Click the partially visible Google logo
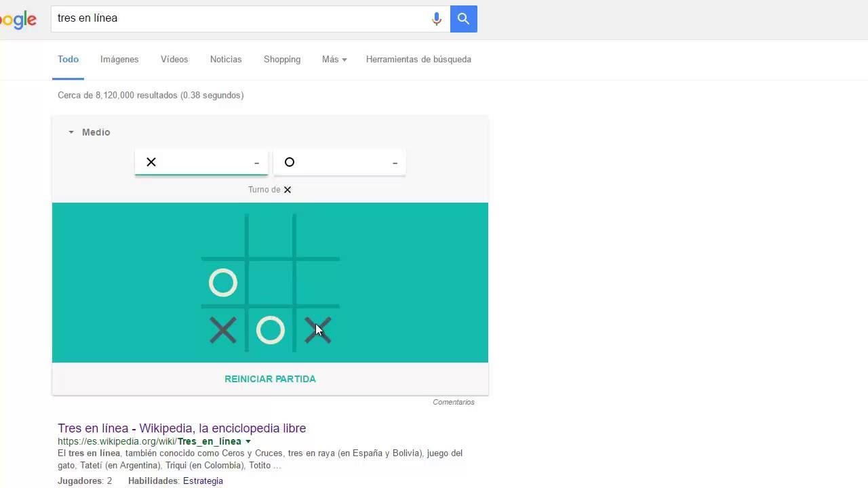This screenshot has height=488, width=868. (x=18, y=20)
